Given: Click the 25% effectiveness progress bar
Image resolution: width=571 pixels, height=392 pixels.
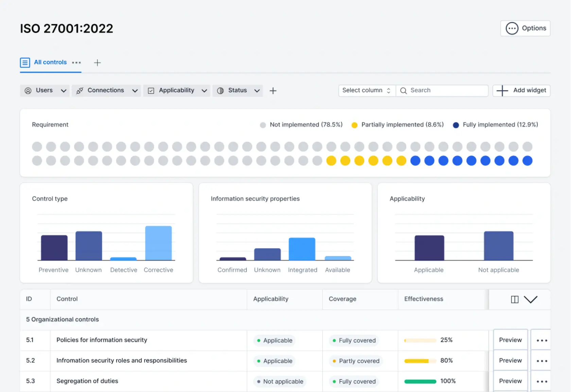Looking at the screenshot, I should point(420,340).
